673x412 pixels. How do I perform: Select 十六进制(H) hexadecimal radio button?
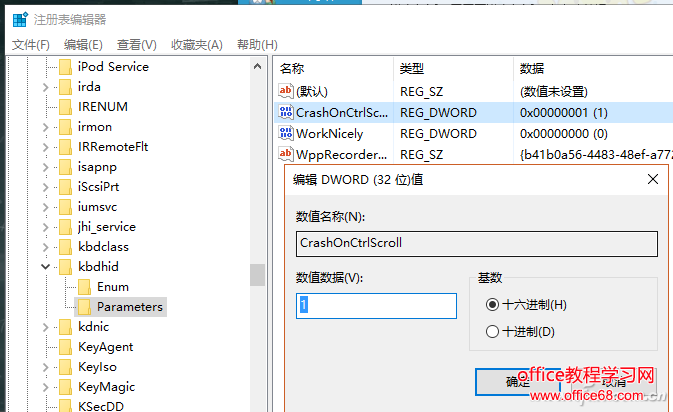pyautogui.click(x=492, y=305)
